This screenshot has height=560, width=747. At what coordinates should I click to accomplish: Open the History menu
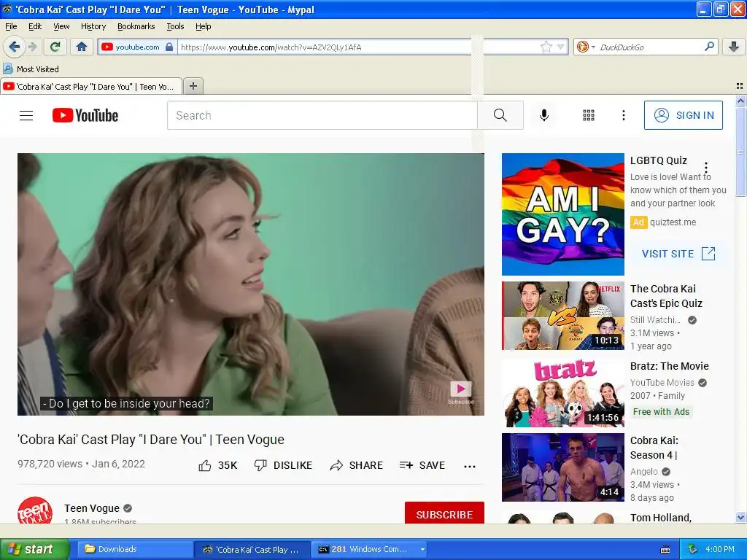click(x=93, y=26)
